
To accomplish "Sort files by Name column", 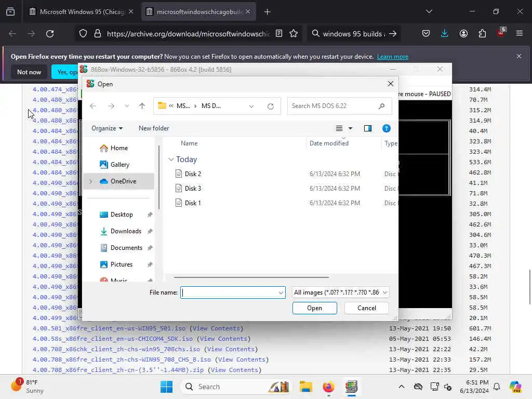I will tap(189, 143).
